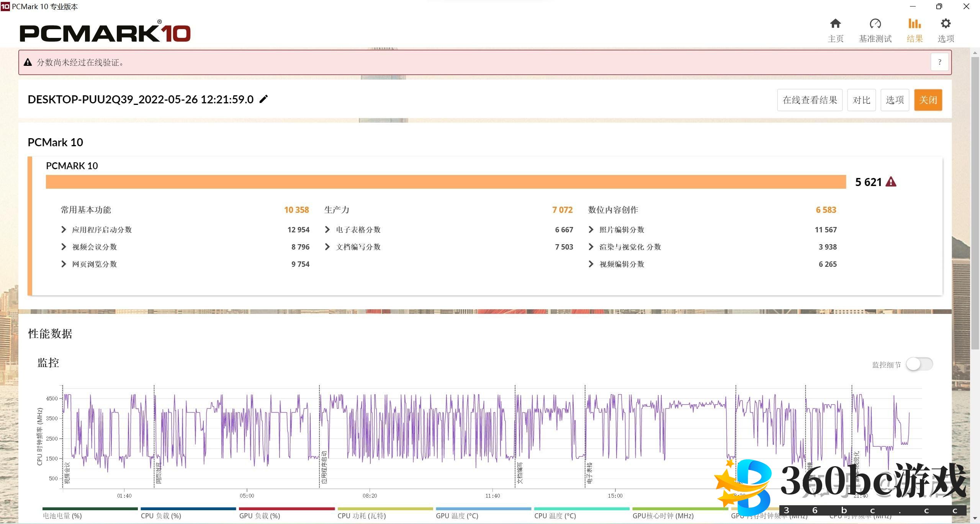Viewport: 980px width, 524px height.
Task: Click 在线查看结果 button
Action: coord(810,100)
